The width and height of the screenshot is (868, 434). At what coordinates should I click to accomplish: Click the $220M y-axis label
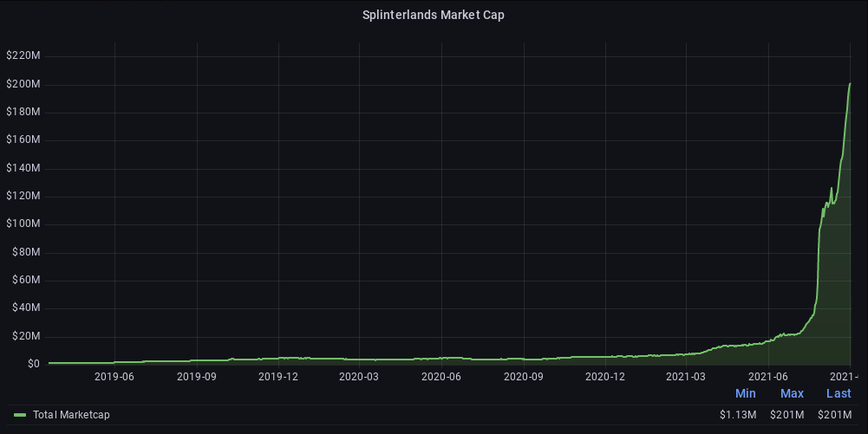(23, 55)
